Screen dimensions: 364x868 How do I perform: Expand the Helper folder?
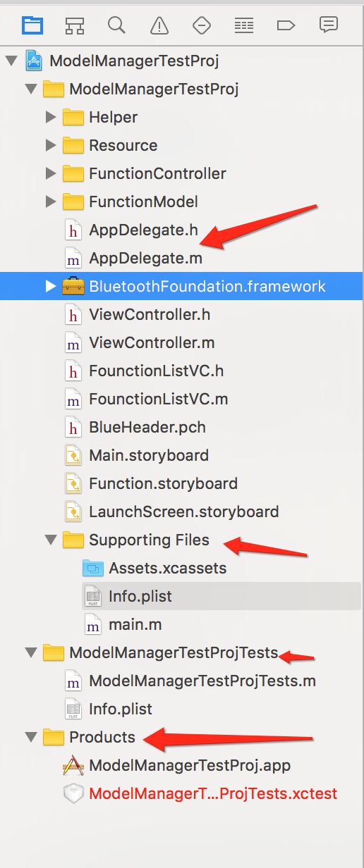(50, 117)
